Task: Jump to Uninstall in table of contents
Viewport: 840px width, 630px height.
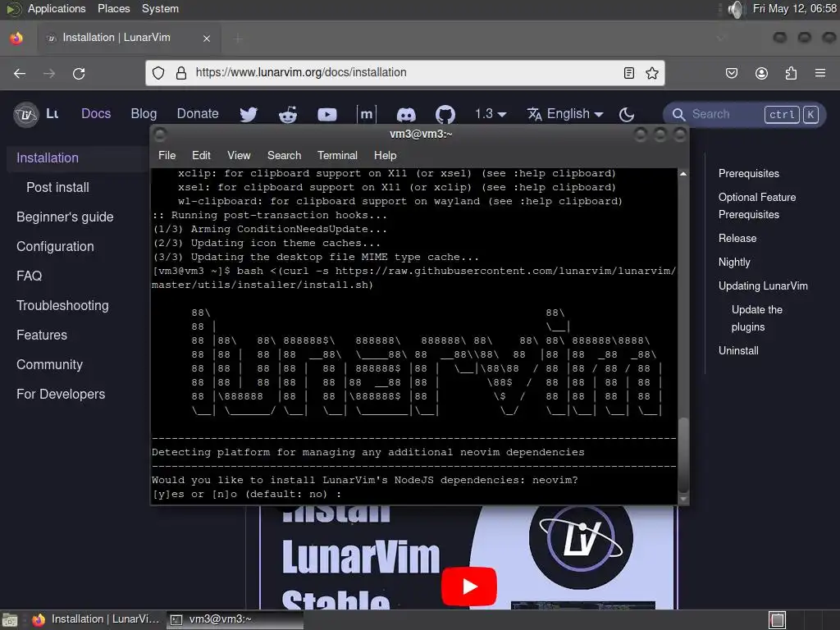Action: [x=738, y=351]
